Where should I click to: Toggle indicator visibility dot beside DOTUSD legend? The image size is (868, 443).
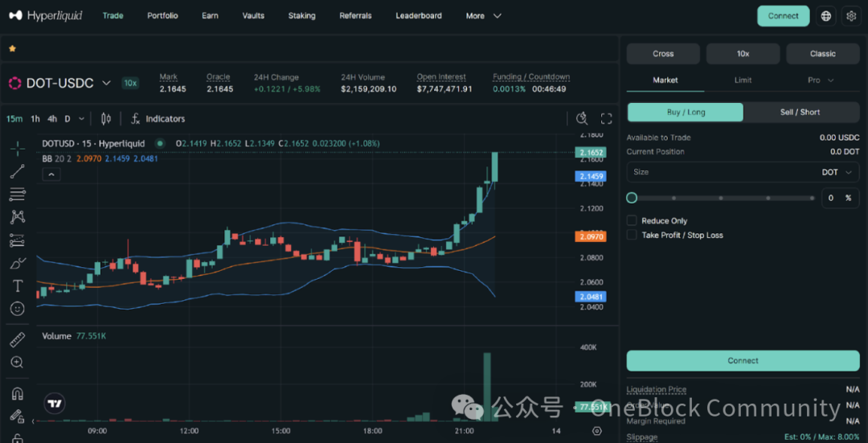pos(160,143)
